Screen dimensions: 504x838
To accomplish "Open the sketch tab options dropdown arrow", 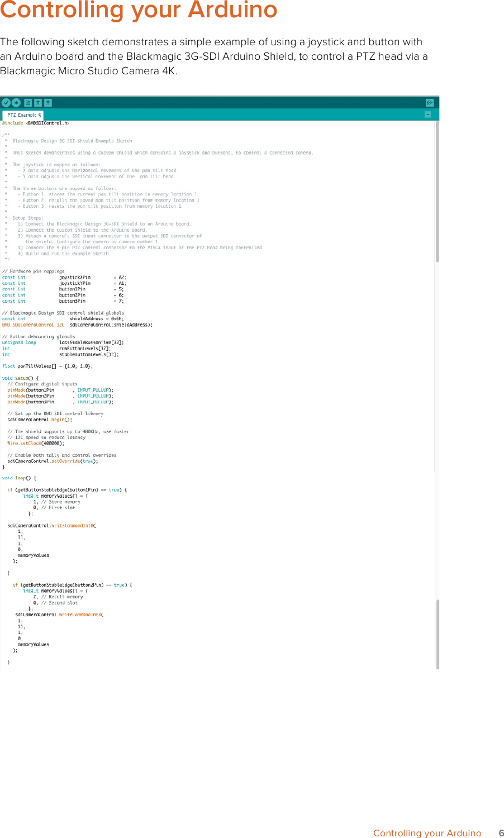I will point(428,114).
